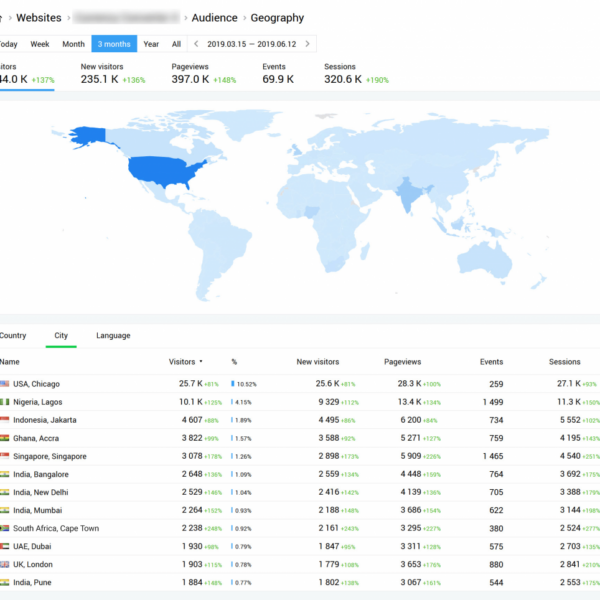Select row UAE, Dubai
Image resolution: width=600 pixels, height=600 pixels.
(x=300, y=546)
